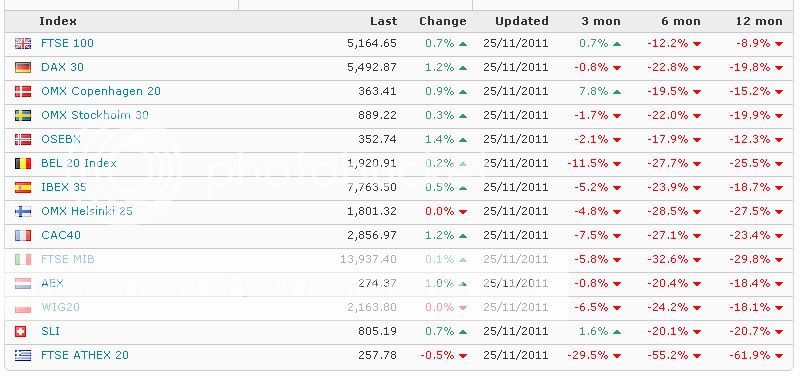Click the Norwegian flag beside OSEBX
This screenshot has height=379, width=800.
coord(23,139)
